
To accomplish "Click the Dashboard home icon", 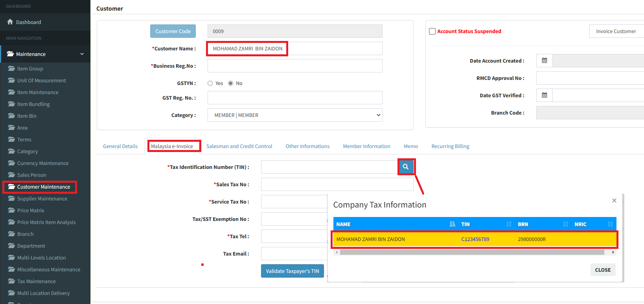I will click(x=10, y=22).
